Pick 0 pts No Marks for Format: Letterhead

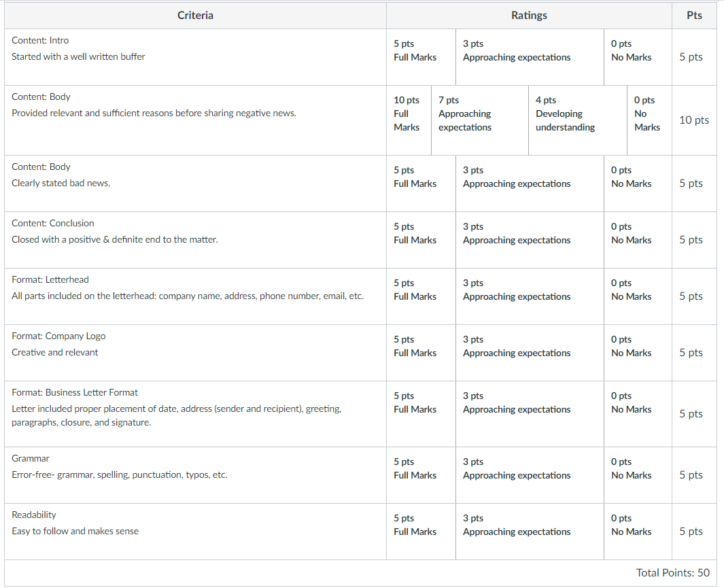point(638,296)
